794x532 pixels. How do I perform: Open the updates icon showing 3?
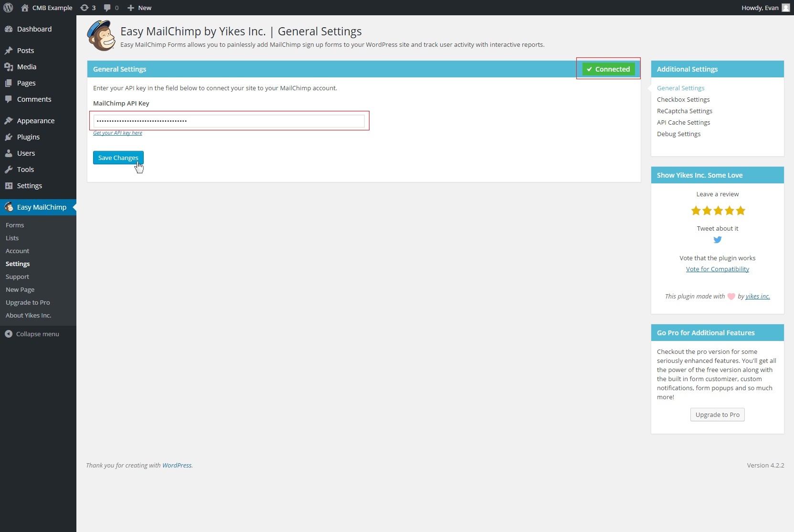click(85, 8)
